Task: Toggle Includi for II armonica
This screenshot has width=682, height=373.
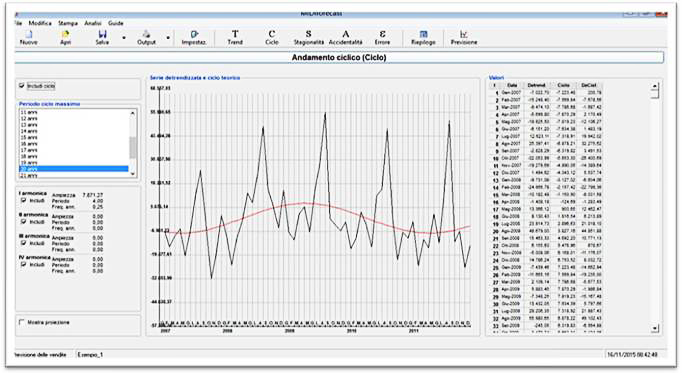Action: click(x=24, y=222)
